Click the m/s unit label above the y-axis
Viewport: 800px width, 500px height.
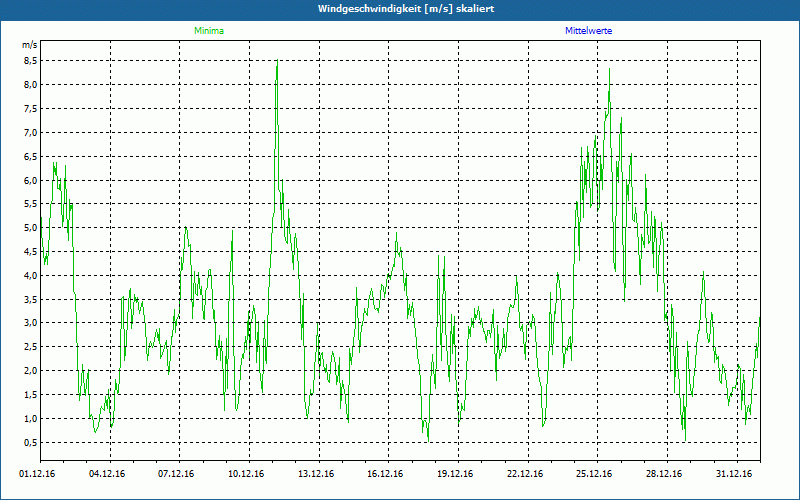30,45
